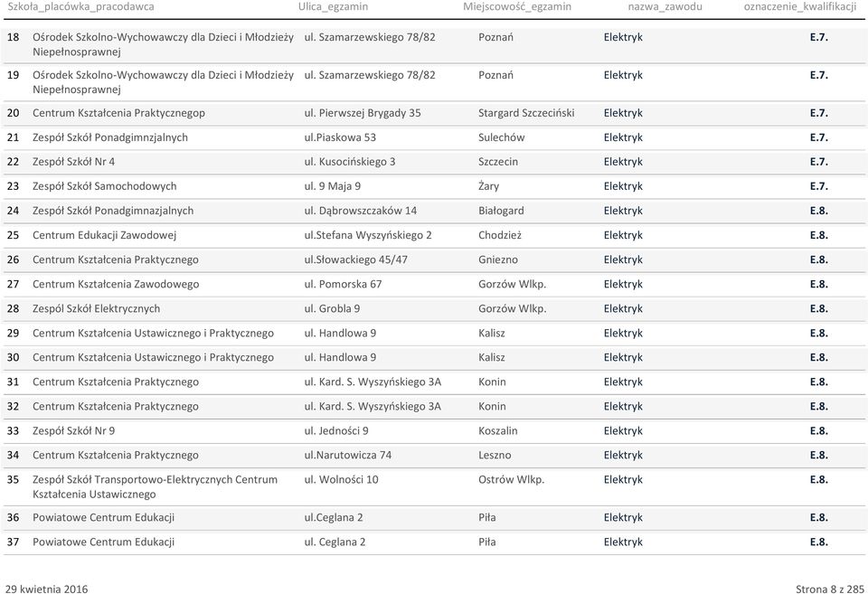Click 'E.8.' qualification in row 37
The image size is (868, 594).
click(x=819, y=542)
